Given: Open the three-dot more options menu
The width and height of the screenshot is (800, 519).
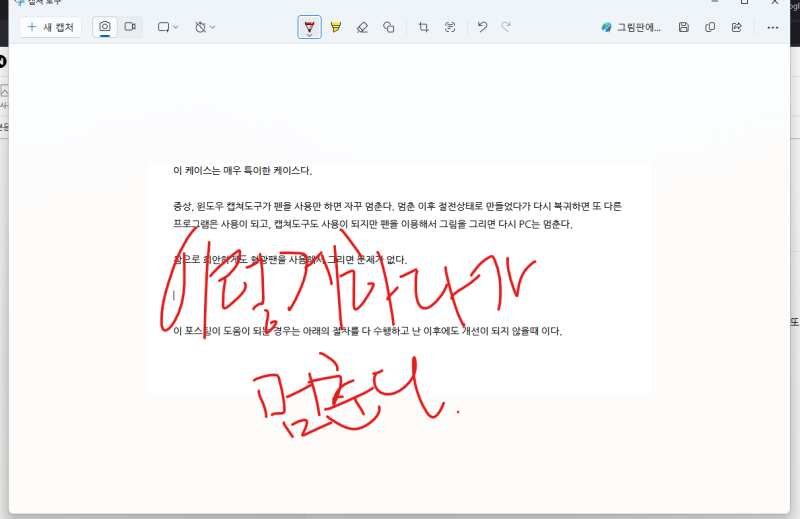Looking at the screenshot, I should [772, 28].
